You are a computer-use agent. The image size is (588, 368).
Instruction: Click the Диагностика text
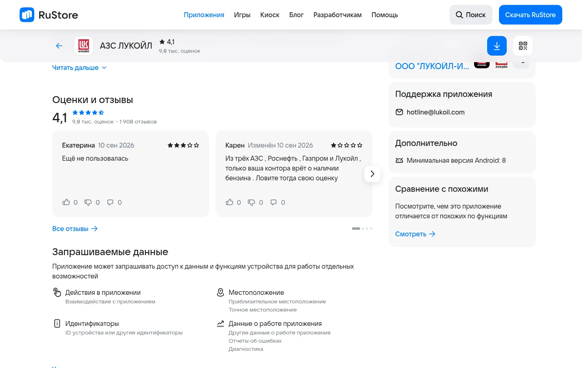pyautogui.click(x=246, y=349)
